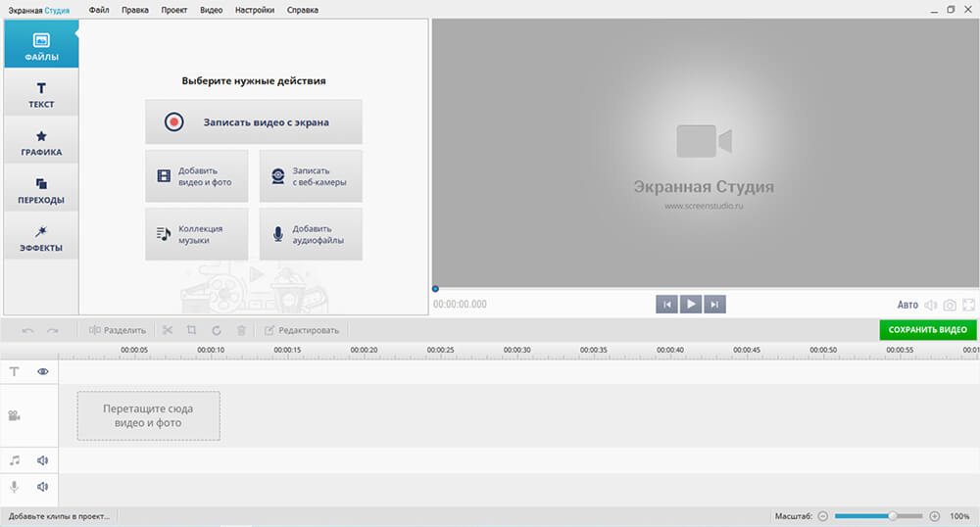Jump to previous frame in player
This screenshot has width=980, height=527.
pyautogui.click(x=666, y=304)
